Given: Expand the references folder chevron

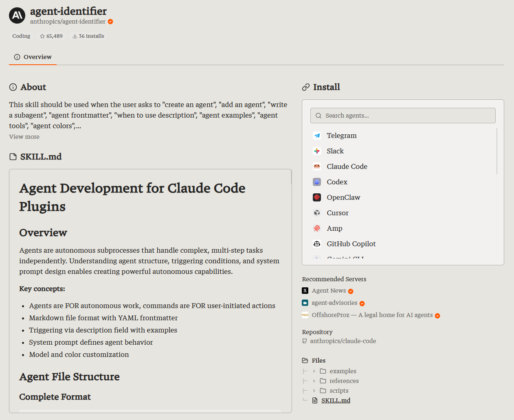Looking at the screenshot, I should tap(314, 381).
